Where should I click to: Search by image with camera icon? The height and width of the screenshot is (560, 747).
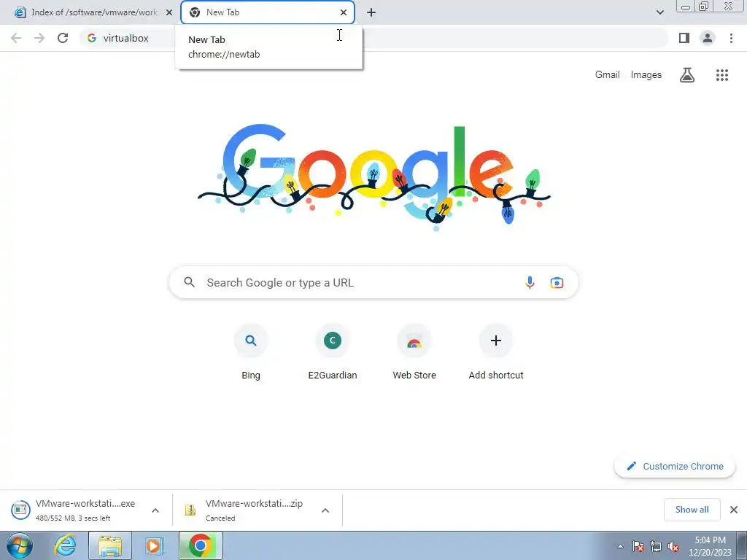(x=557, y=282)
